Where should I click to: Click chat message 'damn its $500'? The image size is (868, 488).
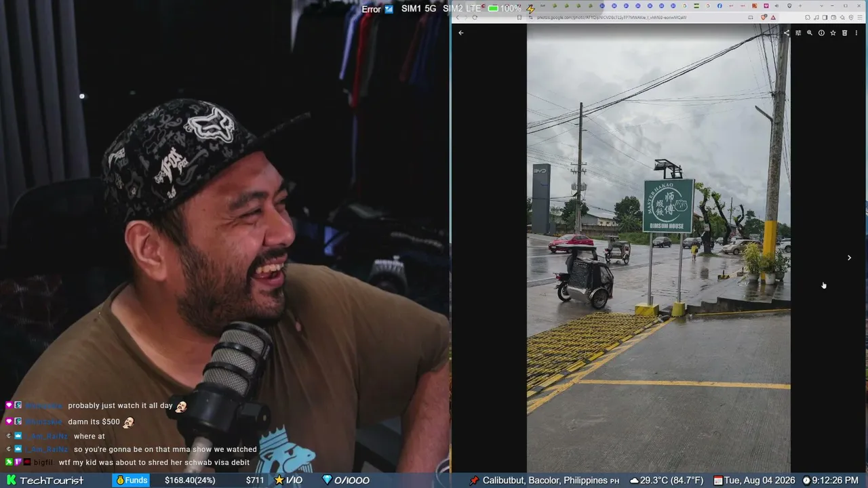[94, 422]
